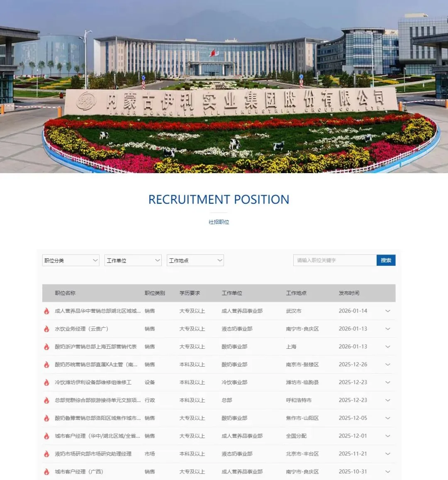Click the 发布时间 column header
Image resolution: width=448 pixels, height=480 pixels.
click(349, 293)
